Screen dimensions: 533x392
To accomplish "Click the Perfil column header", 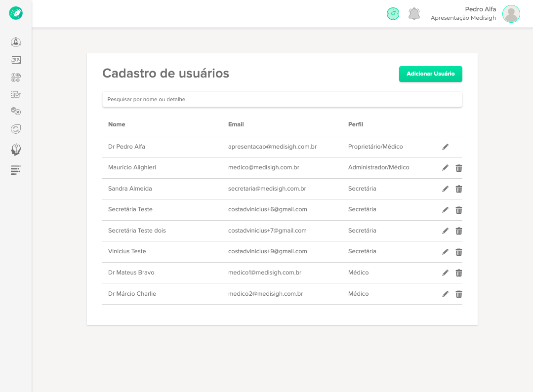I will point(356,124).
